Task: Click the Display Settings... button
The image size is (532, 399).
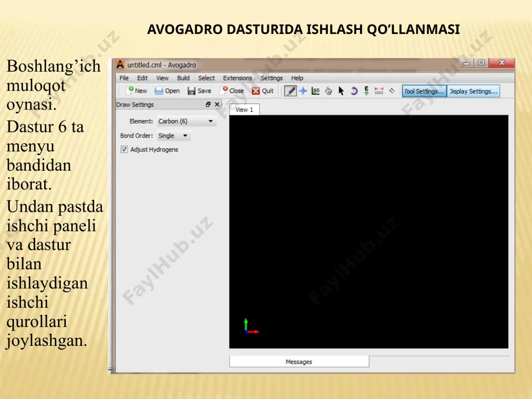Action: coord(473,92)
